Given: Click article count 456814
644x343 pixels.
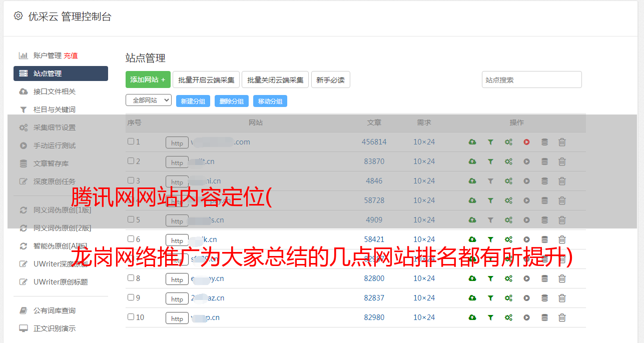Looking at the screenshot, I should (x=374, y=142).
